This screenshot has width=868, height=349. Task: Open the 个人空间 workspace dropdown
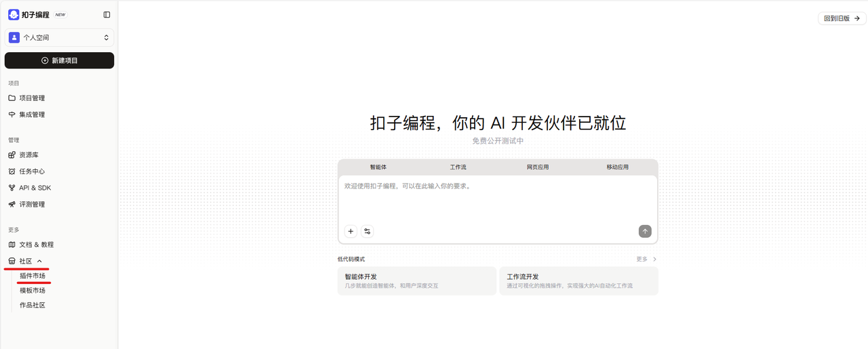pos(60,37)
